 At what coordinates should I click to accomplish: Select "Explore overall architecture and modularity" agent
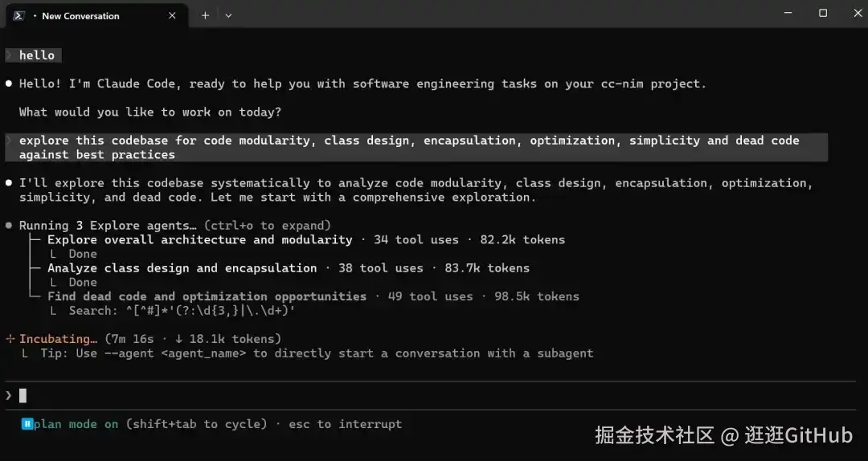point(199,239)
